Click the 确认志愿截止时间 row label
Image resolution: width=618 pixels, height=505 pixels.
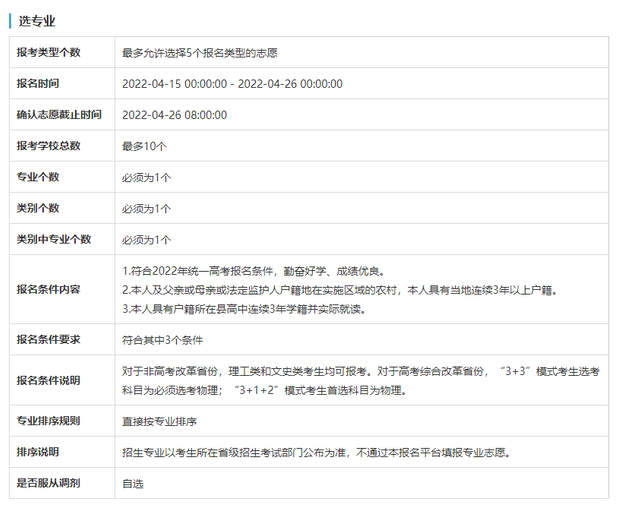tap(59, 115)
